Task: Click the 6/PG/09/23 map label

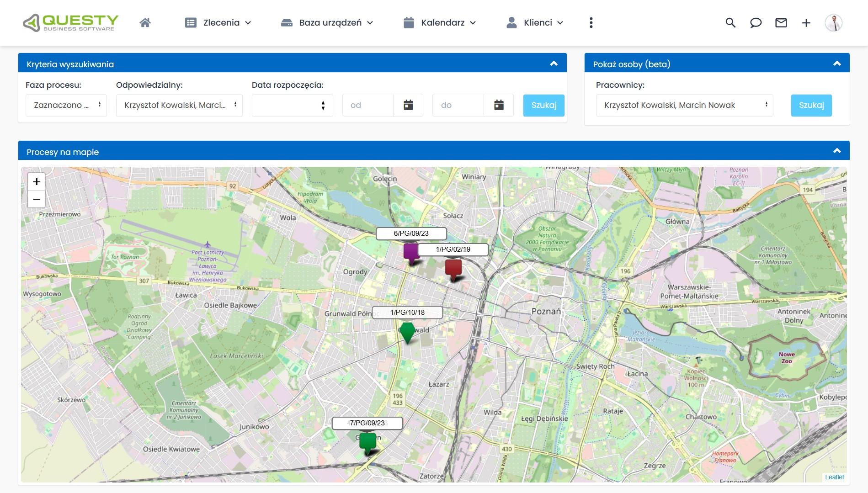Action: [x=411, y=233]
